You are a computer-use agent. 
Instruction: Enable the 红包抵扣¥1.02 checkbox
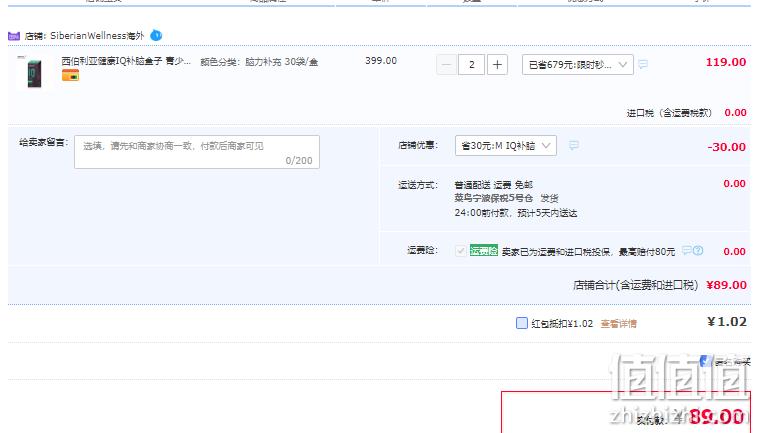(x=521, y=323)
